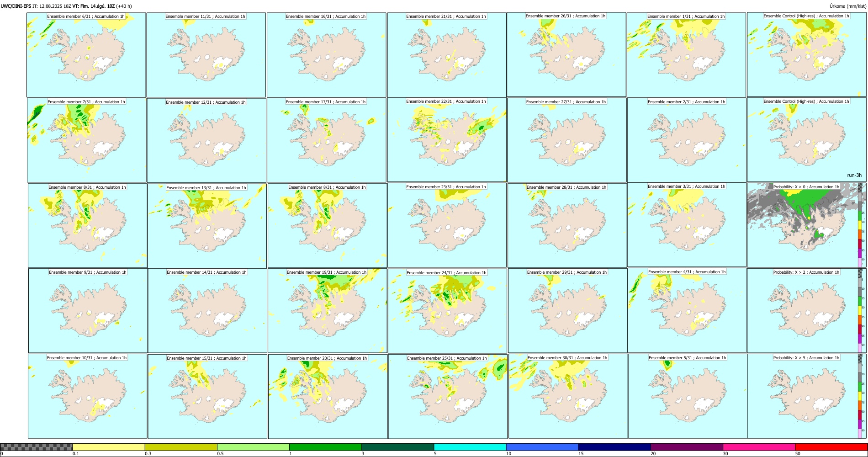Click the Ensemble member 3/31 map
The height and width of the screenshot is (457, 868).
pos(687,225)
